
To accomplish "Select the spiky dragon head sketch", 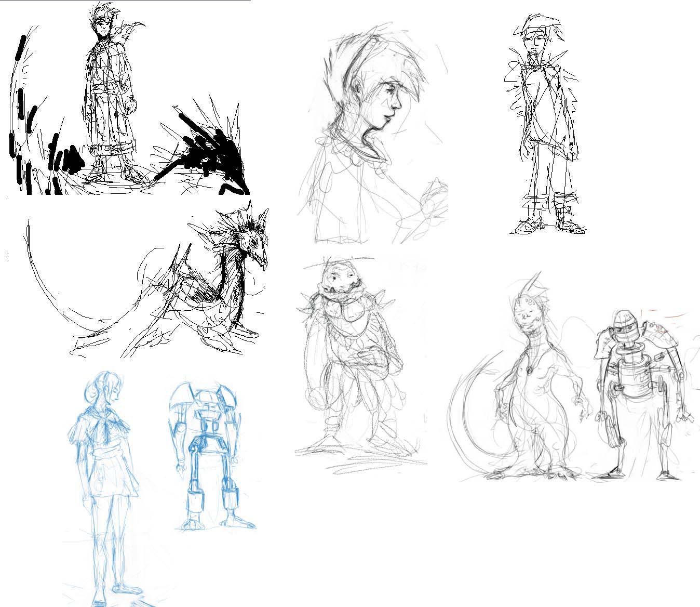I will (x=249, y=239).
